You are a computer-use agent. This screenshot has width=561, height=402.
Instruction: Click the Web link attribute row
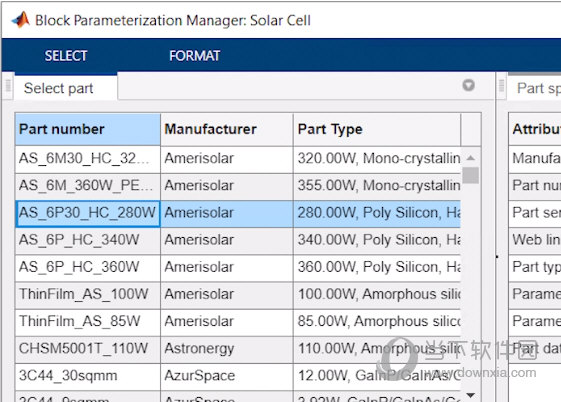535,240
